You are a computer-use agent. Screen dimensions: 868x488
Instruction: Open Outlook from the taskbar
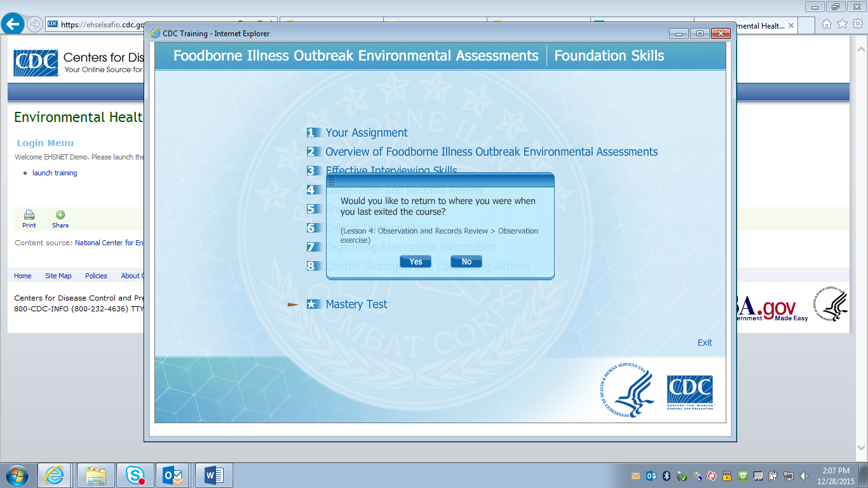click(x=173, y=475)
